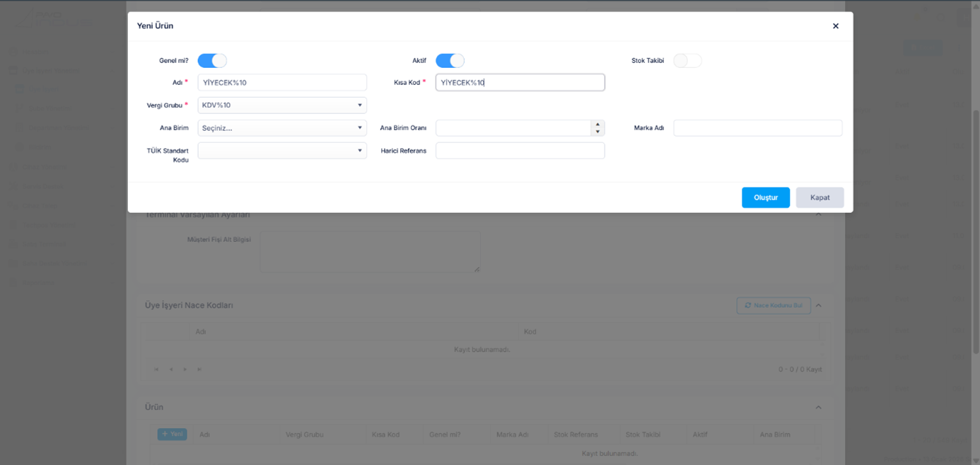Collapse the Ürün section using its chevron
The image size is (980, 465).
819,408
